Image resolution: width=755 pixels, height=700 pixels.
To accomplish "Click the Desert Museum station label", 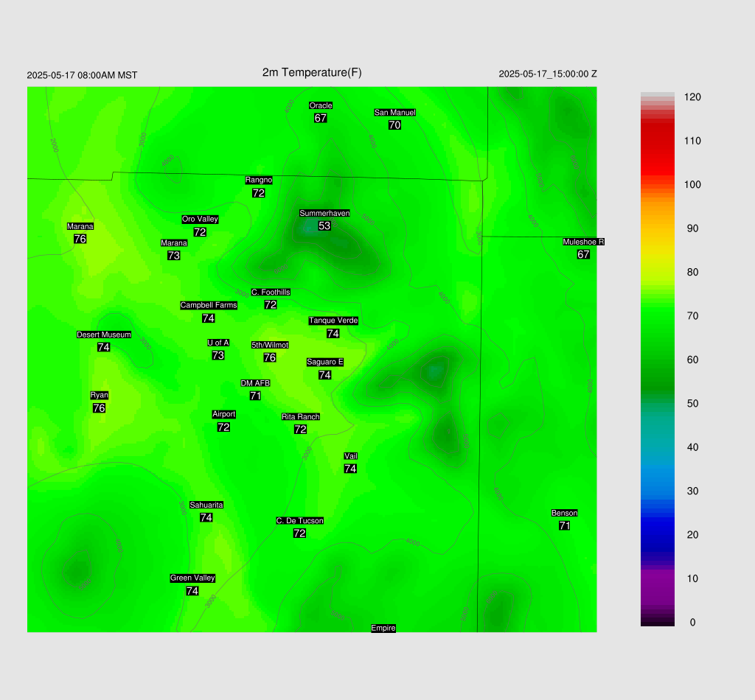I will tap(104, 335).
